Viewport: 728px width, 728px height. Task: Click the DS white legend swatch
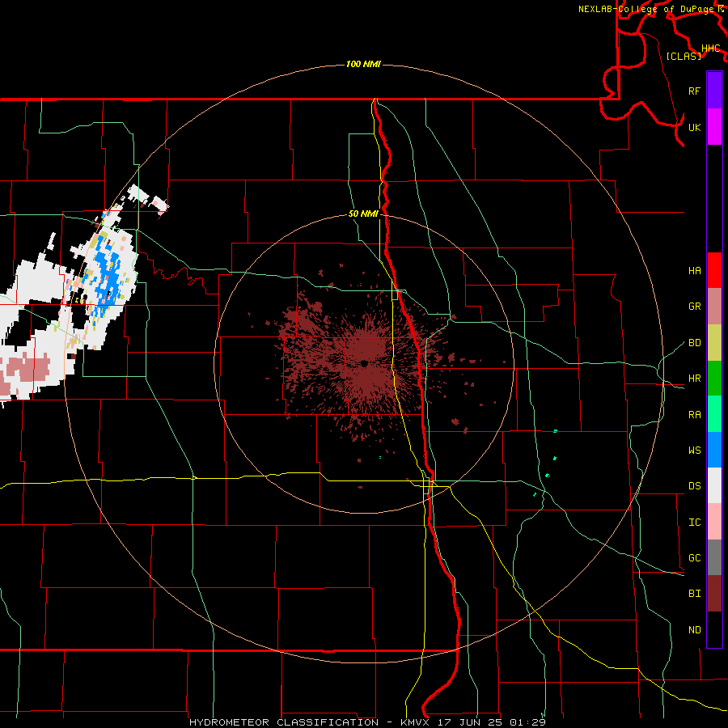pos(714,485)
